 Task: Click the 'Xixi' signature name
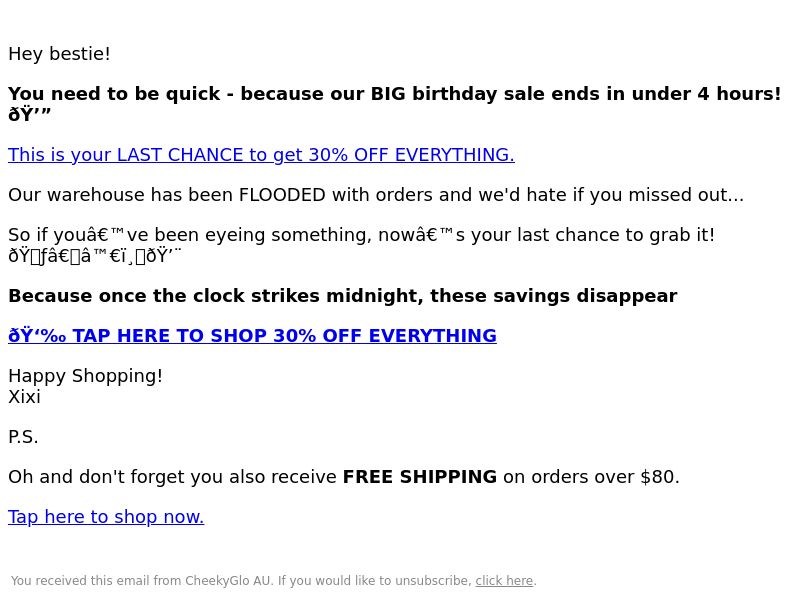click(x=24, y=397)
